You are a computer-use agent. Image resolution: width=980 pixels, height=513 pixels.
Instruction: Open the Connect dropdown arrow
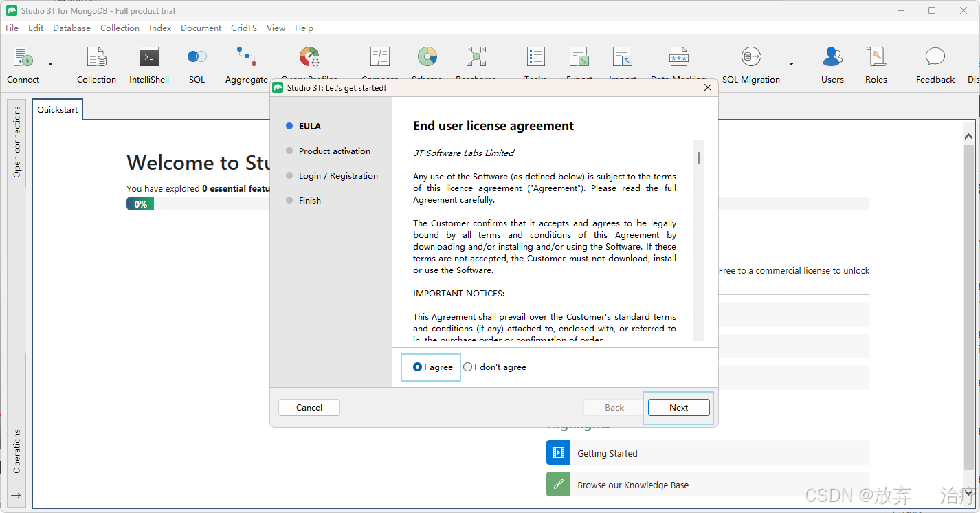tap(50, 64)
